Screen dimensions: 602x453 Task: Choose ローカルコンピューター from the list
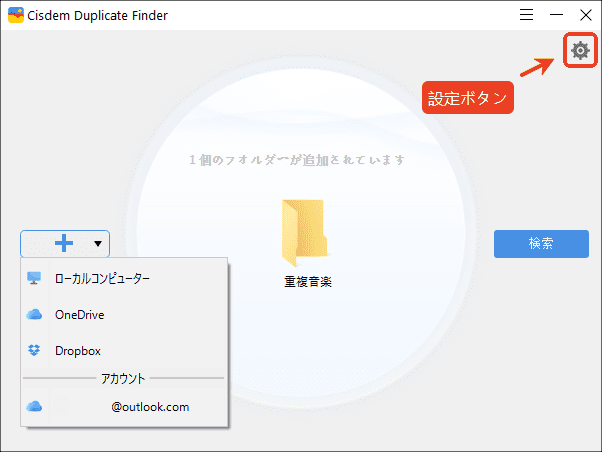(x=102, y=279)
